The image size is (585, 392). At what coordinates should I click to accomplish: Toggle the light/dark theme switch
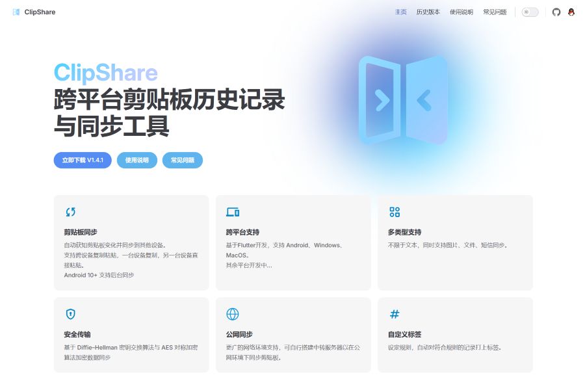[x=530, y=12]
